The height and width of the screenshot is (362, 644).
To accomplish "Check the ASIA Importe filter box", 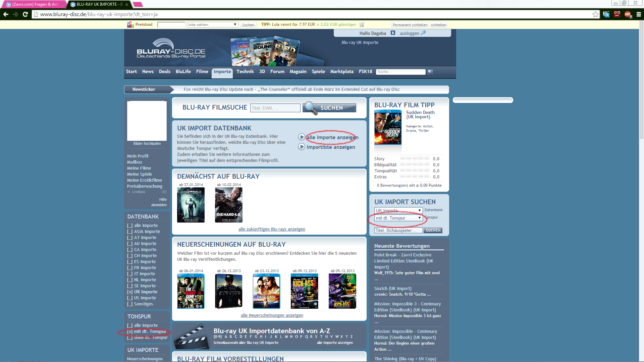I will (x=130, y=232).
